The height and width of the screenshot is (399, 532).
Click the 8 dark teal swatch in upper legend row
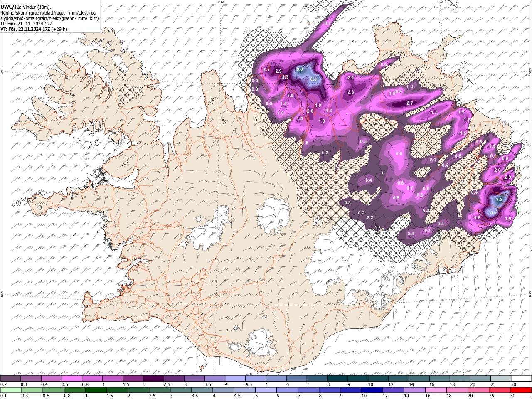337,378
